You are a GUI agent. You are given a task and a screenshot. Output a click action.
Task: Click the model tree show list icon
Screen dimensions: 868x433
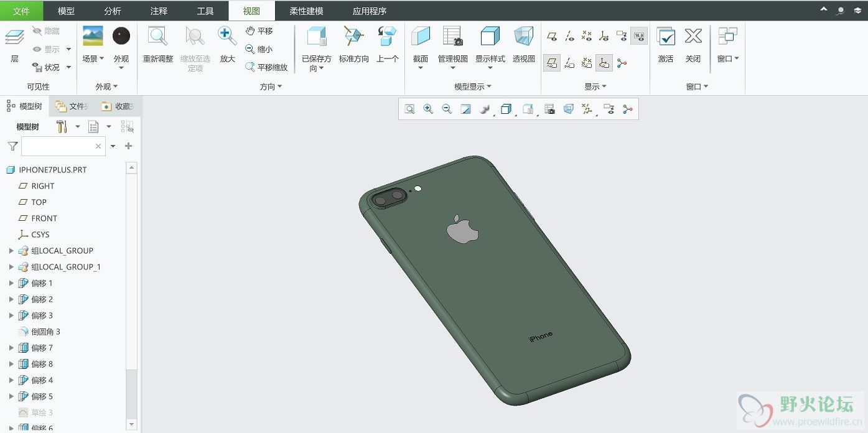(93, 127)
